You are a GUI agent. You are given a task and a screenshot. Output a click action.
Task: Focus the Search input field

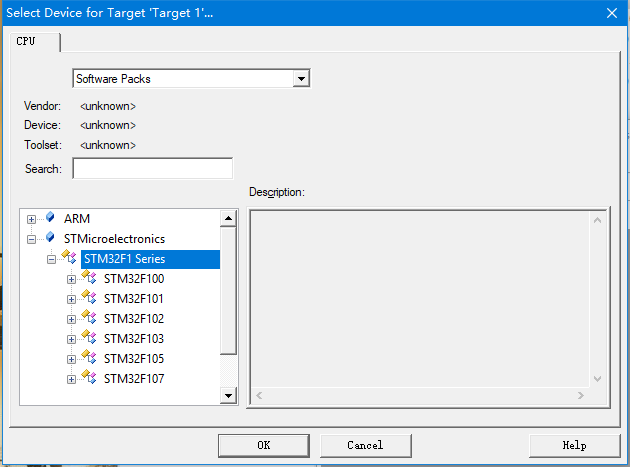(x=153, y=168)
